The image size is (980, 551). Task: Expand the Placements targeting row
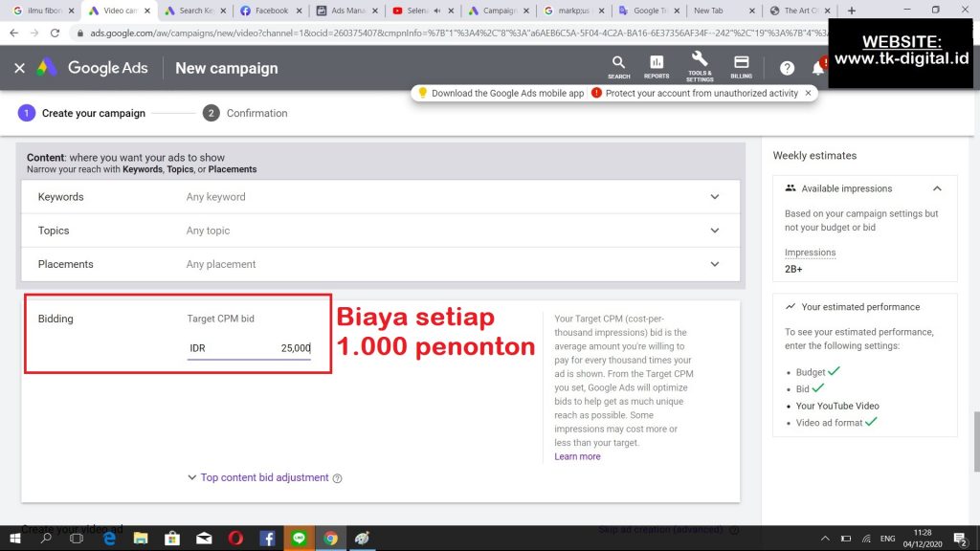click(x=714, y=264)
